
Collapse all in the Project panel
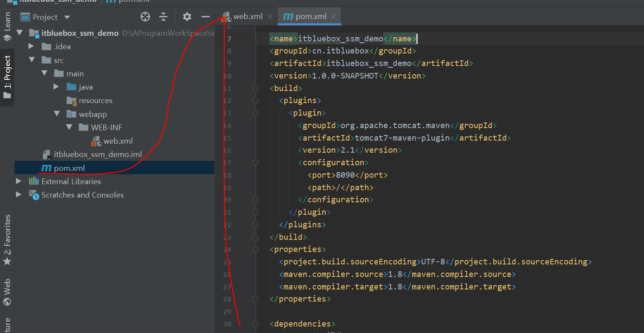[163, 17]
